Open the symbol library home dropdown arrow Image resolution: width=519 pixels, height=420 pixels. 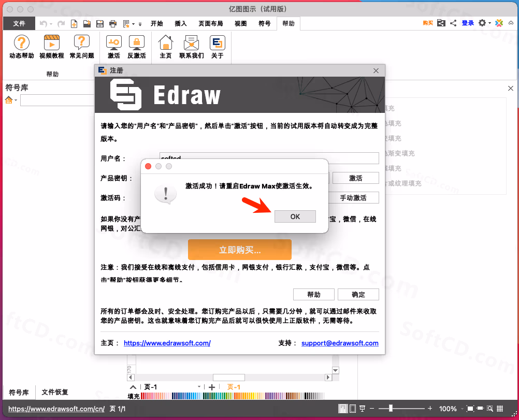(16, 100)
